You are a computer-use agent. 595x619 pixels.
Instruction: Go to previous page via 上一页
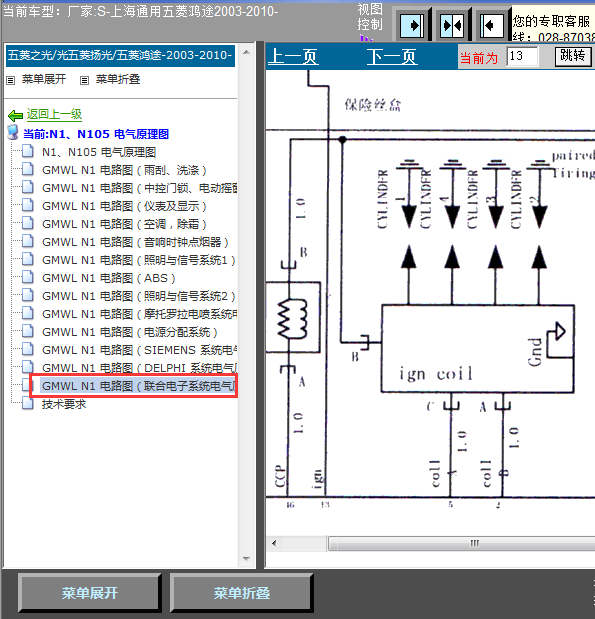coord(293,57)
